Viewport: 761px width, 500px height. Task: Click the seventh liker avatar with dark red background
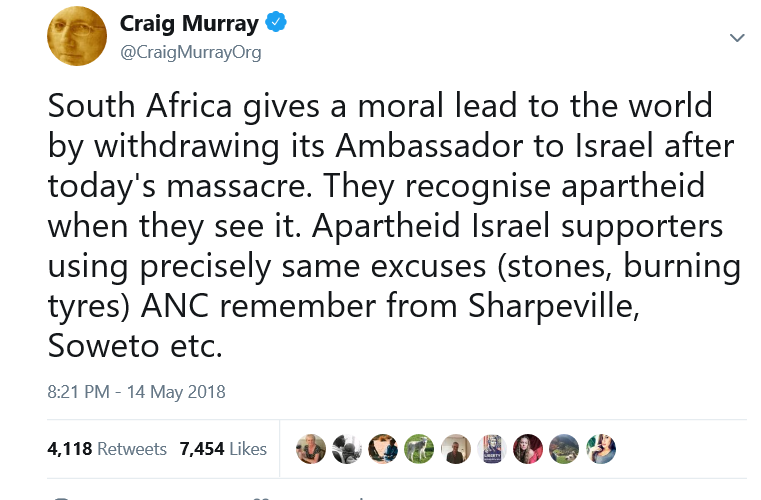click(528, 449)
